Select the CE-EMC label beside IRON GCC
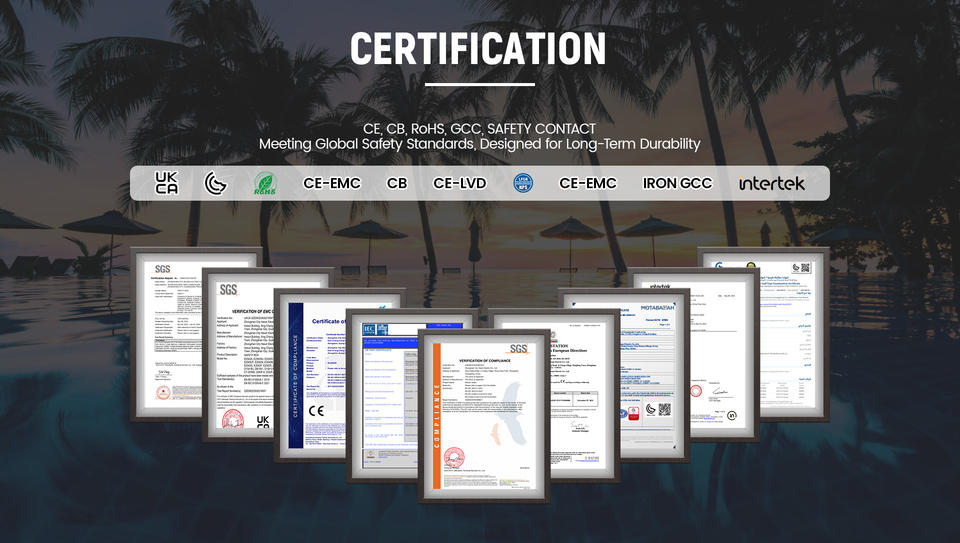This screenshot has width=960, height=543. [588, 183]
